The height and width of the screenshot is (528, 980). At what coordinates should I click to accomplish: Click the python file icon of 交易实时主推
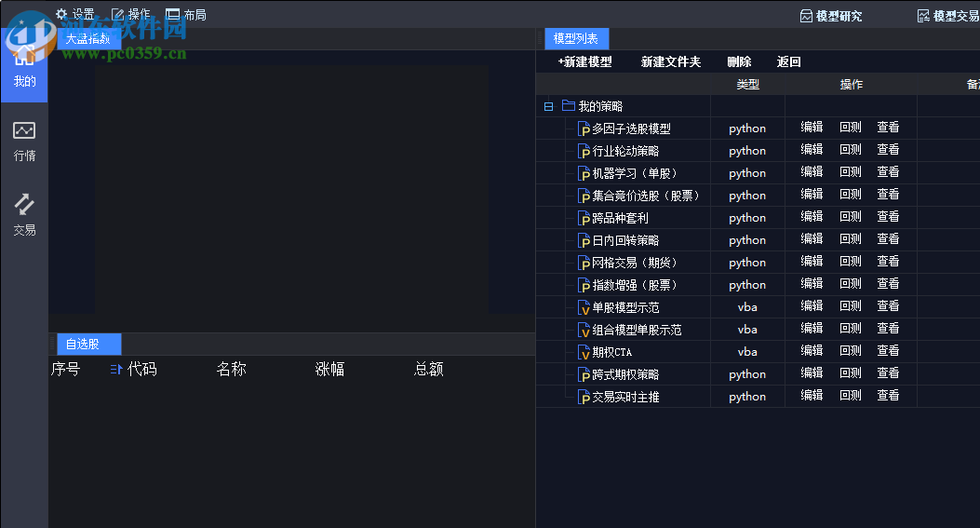(x=584, y=398)
